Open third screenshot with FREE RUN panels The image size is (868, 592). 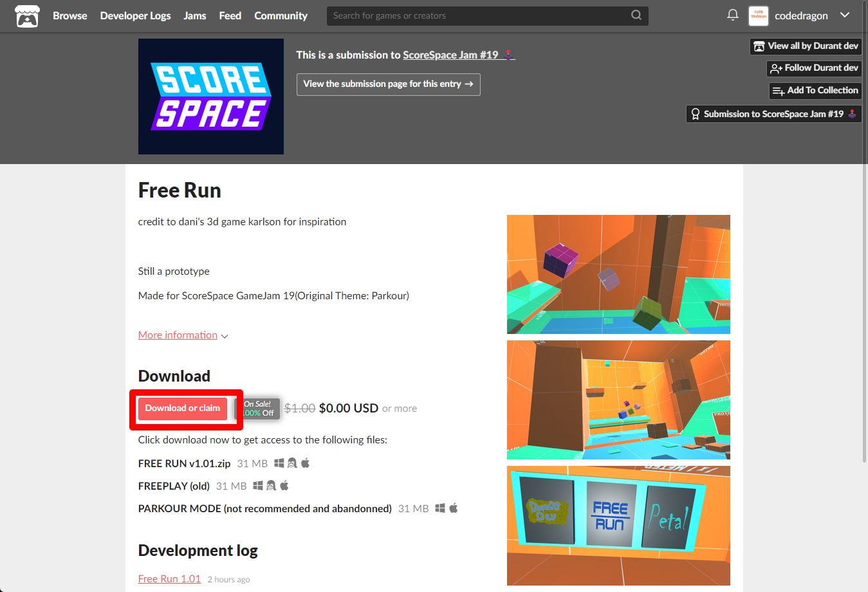tap(618, 526)
